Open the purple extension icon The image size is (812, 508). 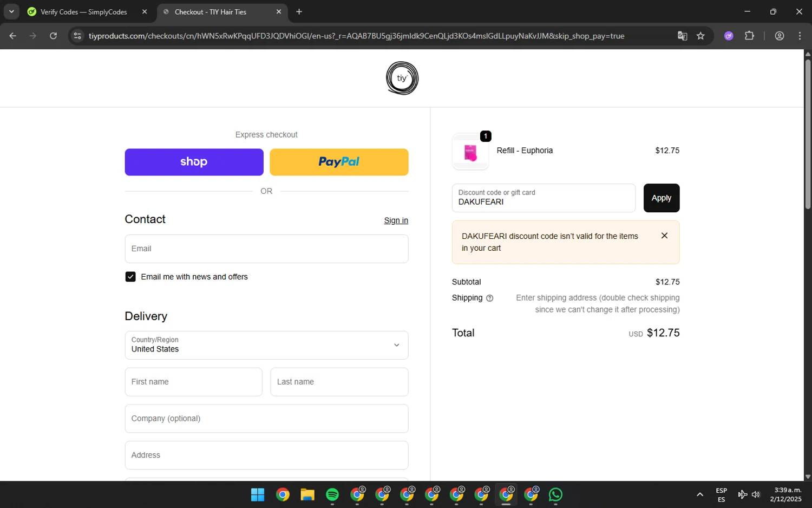[x=729, y=36]
